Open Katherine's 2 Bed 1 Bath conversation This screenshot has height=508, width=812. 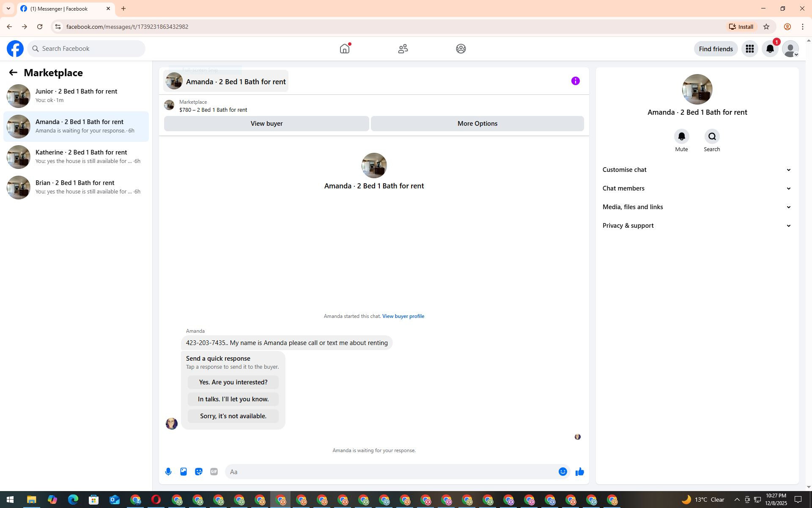tap(76, 157)
